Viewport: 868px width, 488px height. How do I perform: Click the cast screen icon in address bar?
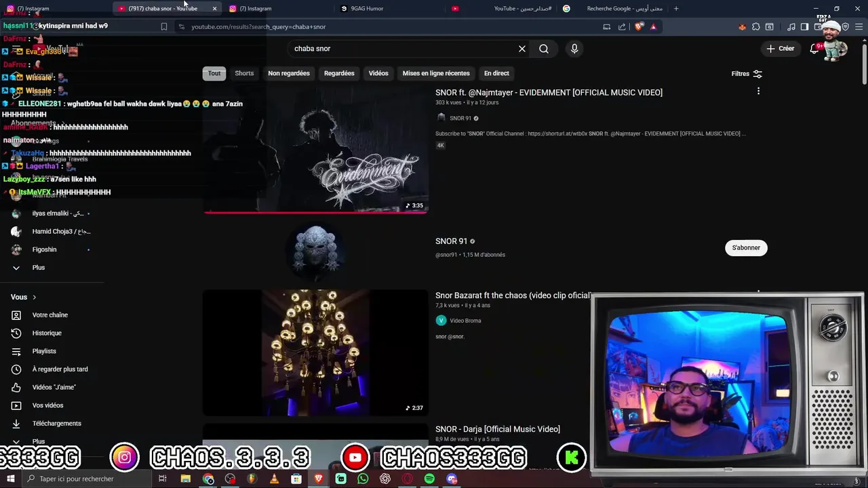click(607, 27)
